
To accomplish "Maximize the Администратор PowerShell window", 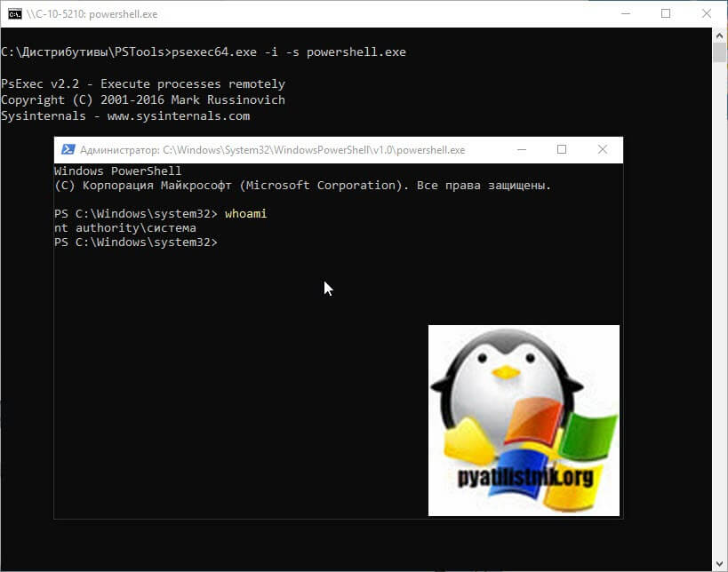I will (x=562, y=149).
